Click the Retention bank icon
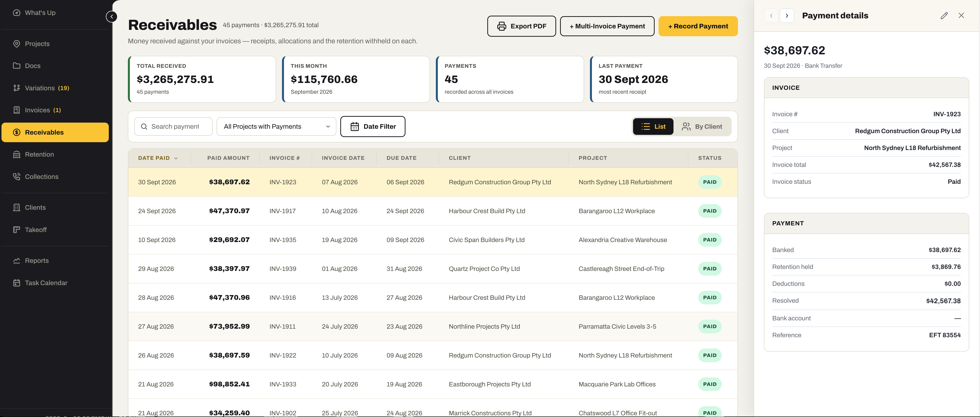The image size is (980, 417). tap(16, 154)
